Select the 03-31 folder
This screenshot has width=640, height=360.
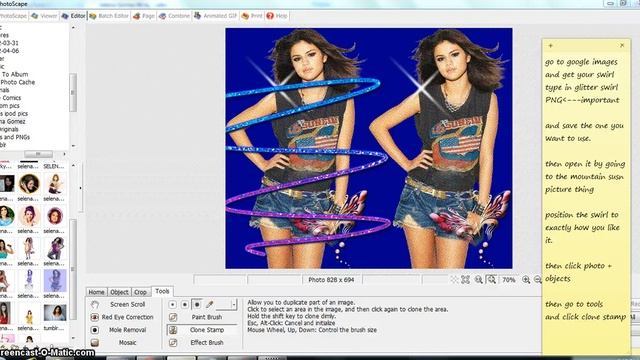click(x=9, y=43)
